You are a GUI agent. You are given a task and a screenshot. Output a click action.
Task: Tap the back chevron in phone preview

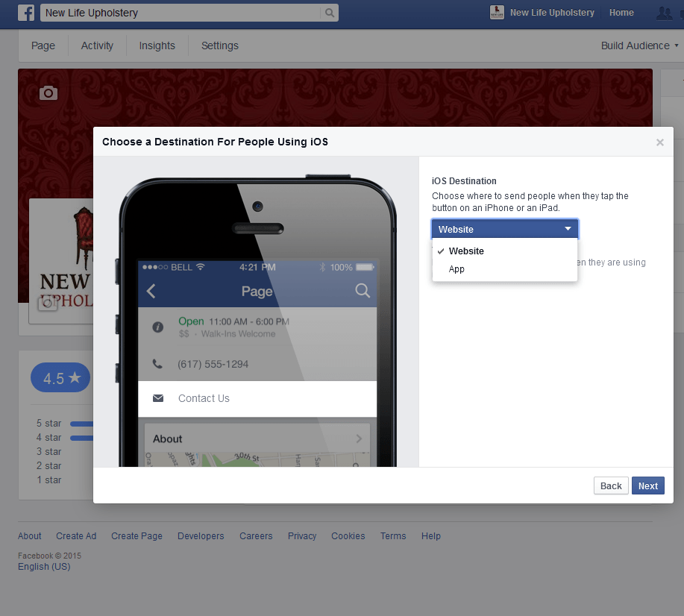point(151,291)
